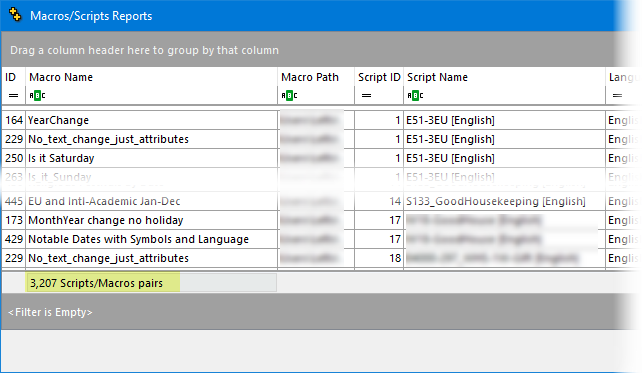Select the Is it Saturday macro cell
This screenshot has width=643, height=373.
click(x=151, y=158)
